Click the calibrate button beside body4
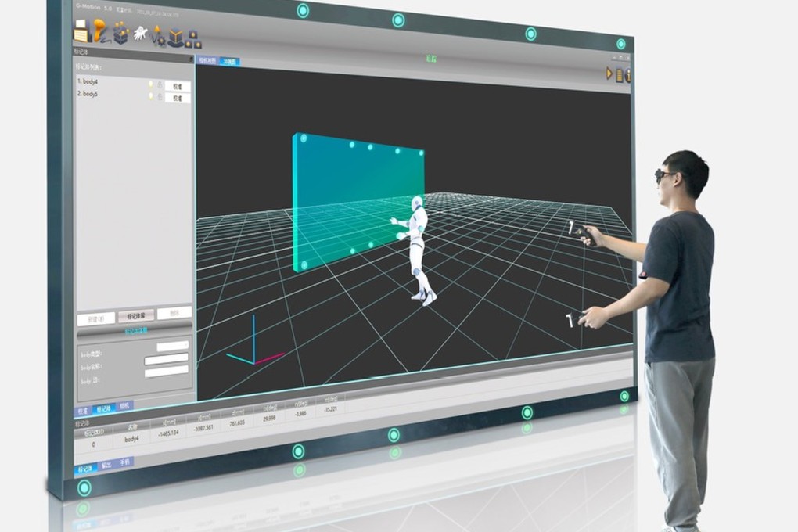798x532 pixels. [178, 84]
